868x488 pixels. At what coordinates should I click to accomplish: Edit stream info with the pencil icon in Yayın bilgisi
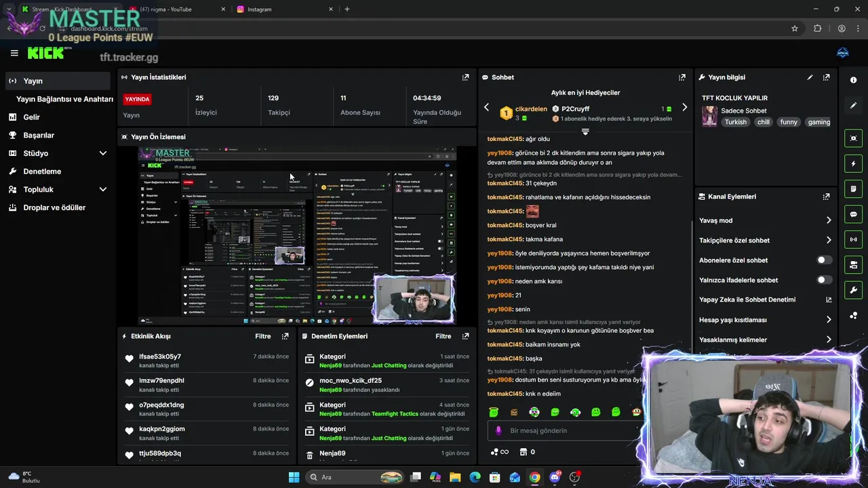click(810, 77)
